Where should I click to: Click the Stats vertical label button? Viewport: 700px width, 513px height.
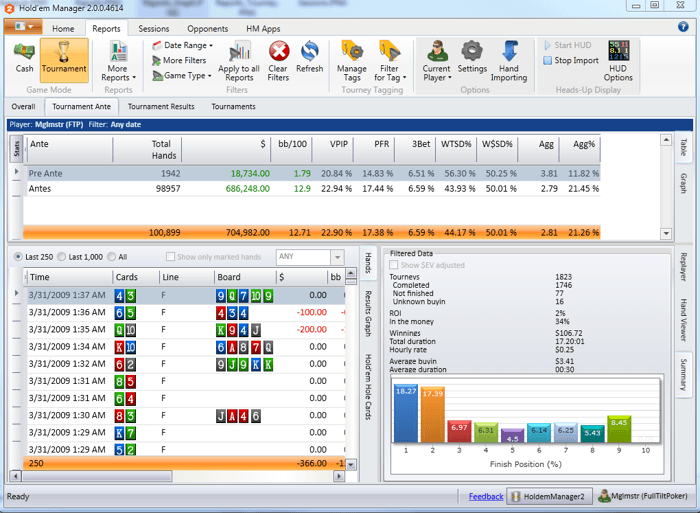pos(16,149)
